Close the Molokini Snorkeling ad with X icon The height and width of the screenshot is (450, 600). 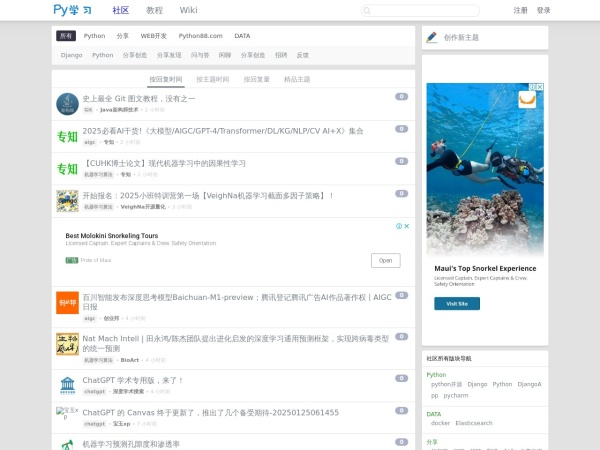[x=407, y=226]
